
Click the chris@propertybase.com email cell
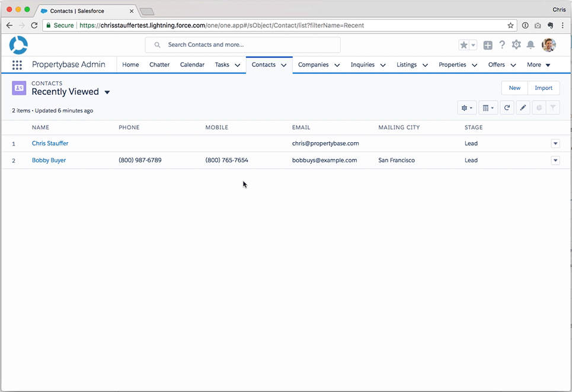[x=325, y=143]
